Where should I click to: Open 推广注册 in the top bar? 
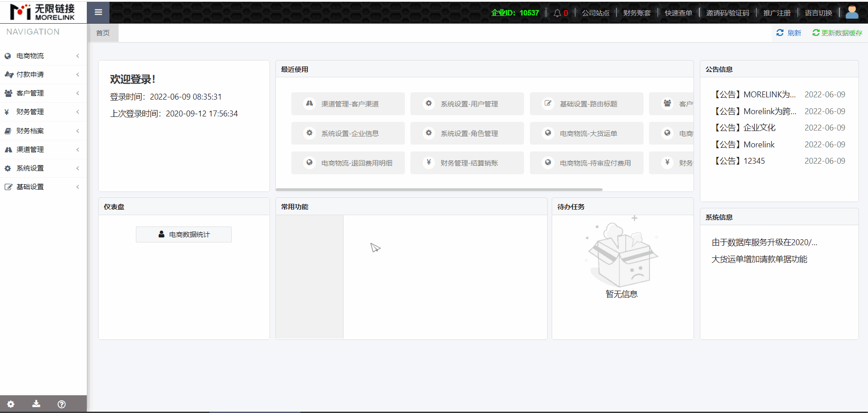[777, 13]
